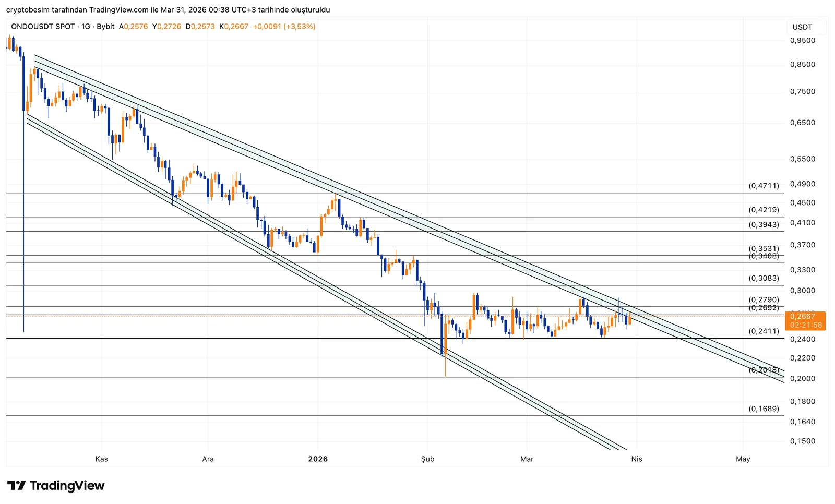
Task: Select the Bybit exchange label
Action: pyautogui.click(x=105, y=26)
